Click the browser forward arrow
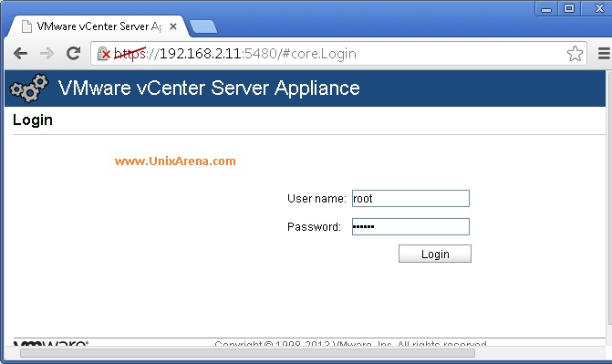Viewport: 612px width, 364px height. click(47, 54)
